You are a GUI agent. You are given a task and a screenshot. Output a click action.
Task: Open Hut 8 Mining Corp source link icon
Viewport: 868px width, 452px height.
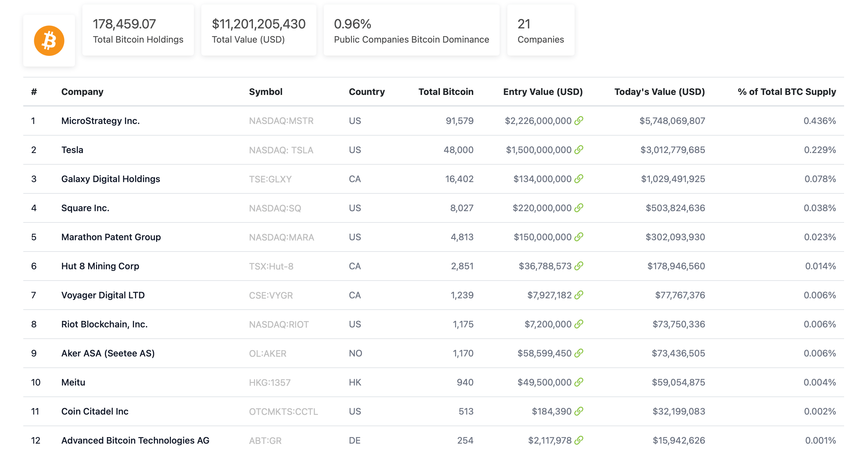coord(578,266)
